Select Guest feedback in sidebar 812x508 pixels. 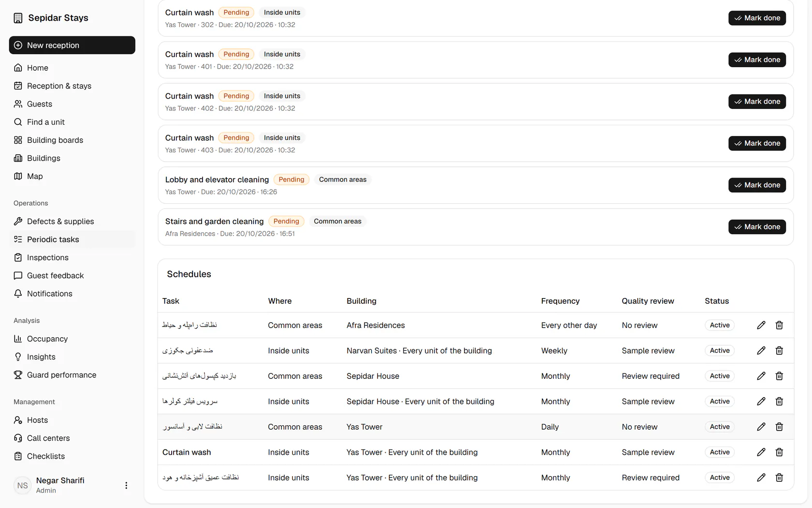click(x=72, y=275)
